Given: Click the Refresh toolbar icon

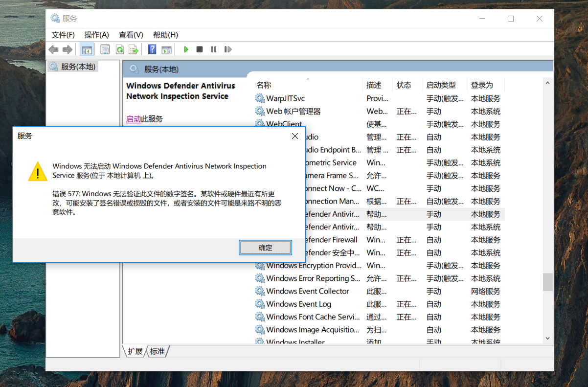Looking at the screenshot, I should point(119,49).
